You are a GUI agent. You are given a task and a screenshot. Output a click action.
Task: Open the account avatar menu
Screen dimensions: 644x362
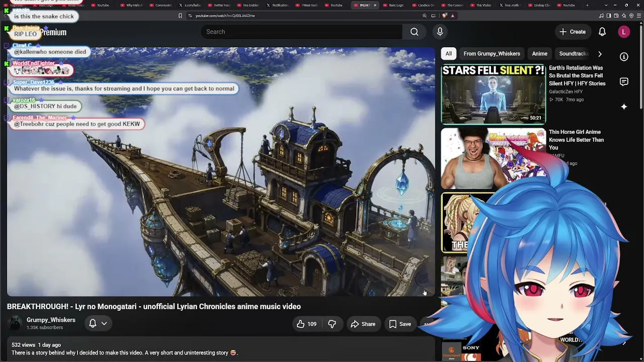(624, 32)
